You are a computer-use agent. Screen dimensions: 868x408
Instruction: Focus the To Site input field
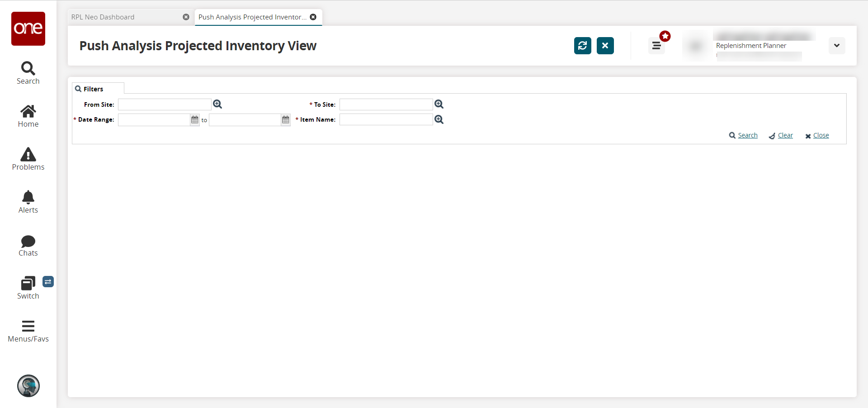[x=386, y=104]
